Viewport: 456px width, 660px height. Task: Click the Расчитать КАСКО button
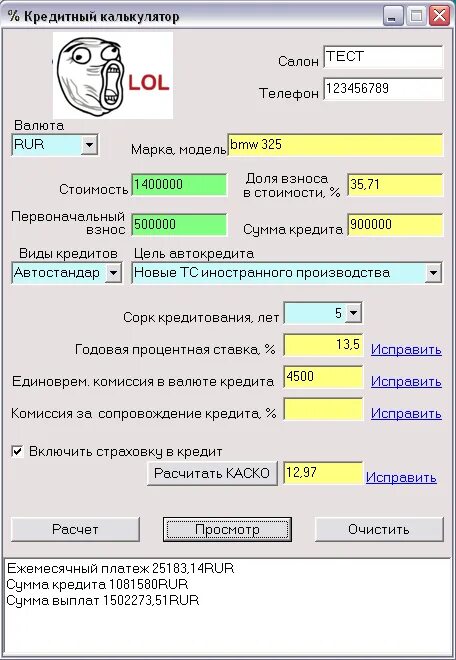click(x=212, y=474)
